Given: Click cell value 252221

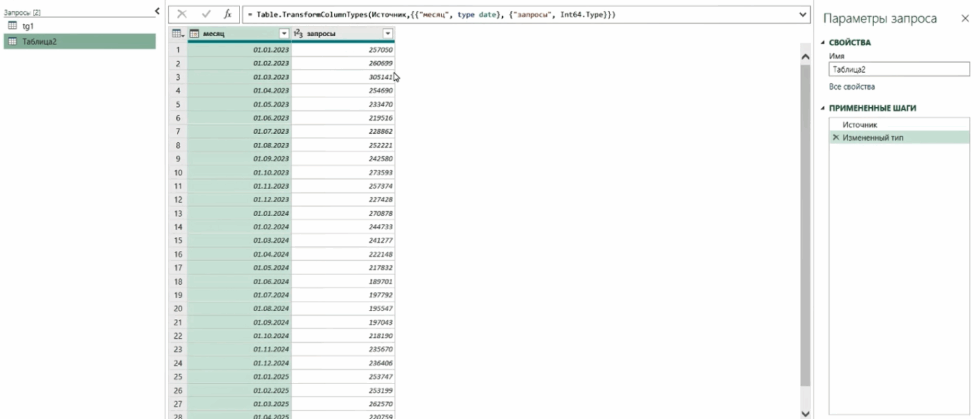Looking at the screenshot, I should click(343, 145).
